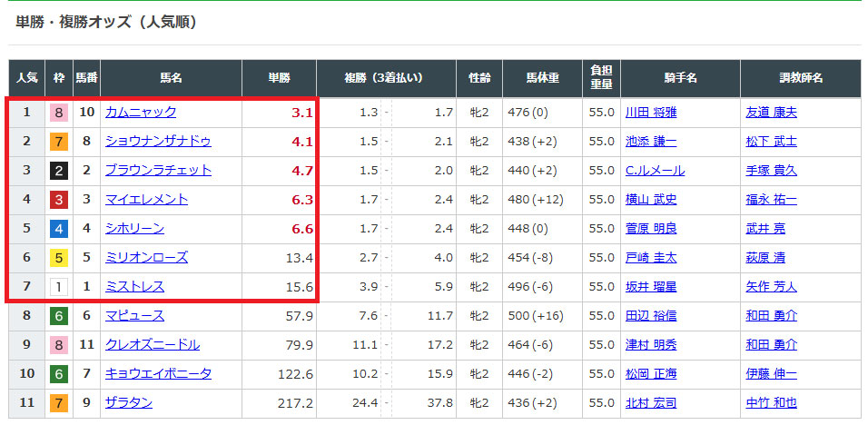Click horse name ショウナンザナドゥ
Image resolution: width=868 pixels, height=425 pixels.
[158, 141]
